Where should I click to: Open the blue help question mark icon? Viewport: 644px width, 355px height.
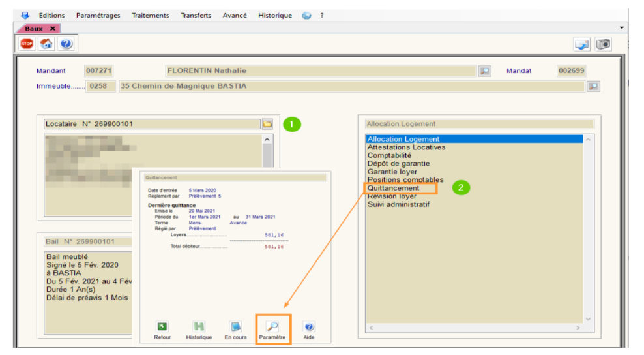pos(66,44)
